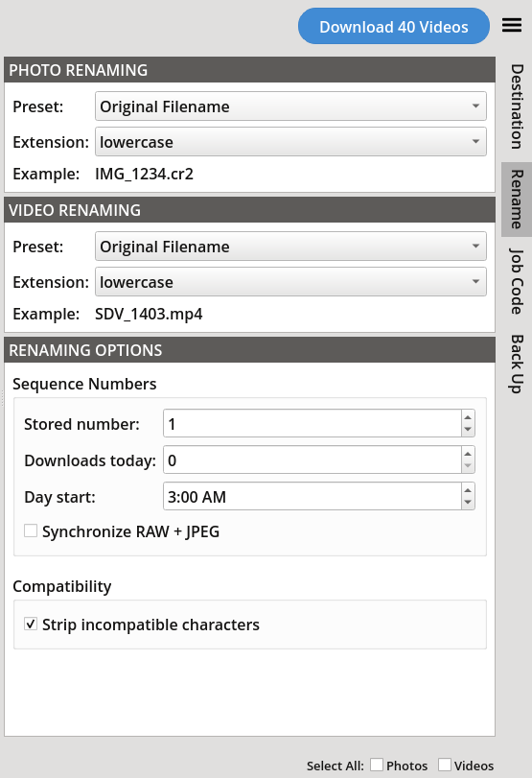Open the hamburger menu icon
Screen dimensions: 532x778
click(x=512, y=25)
